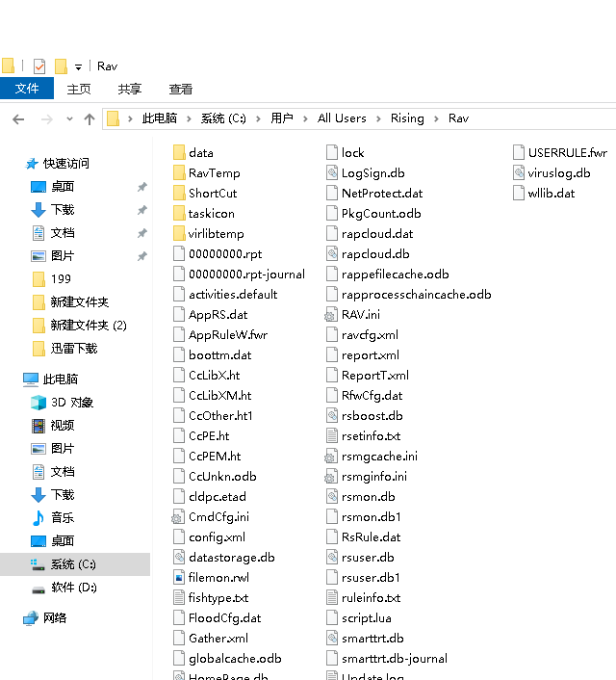Select the RavTemp folder icon
Screen dimensions: 616x680
click(x=179, y=173)
